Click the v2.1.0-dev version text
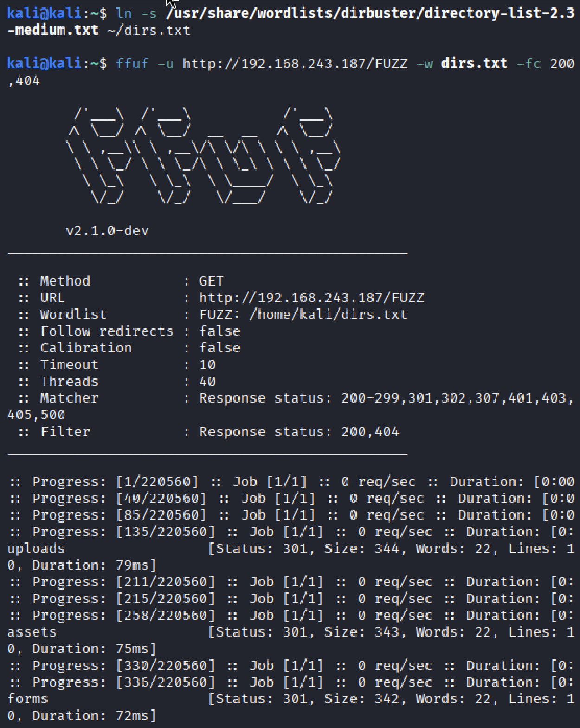 pos(107,231)
